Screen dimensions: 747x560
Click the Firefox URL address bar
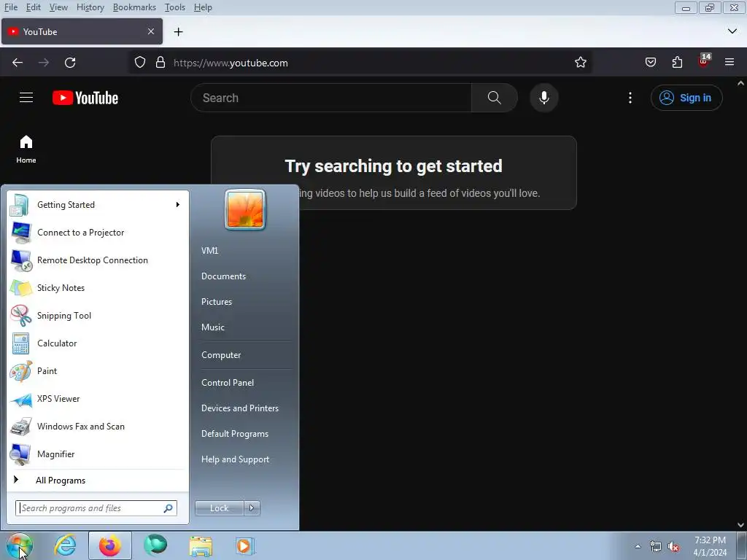360,63
